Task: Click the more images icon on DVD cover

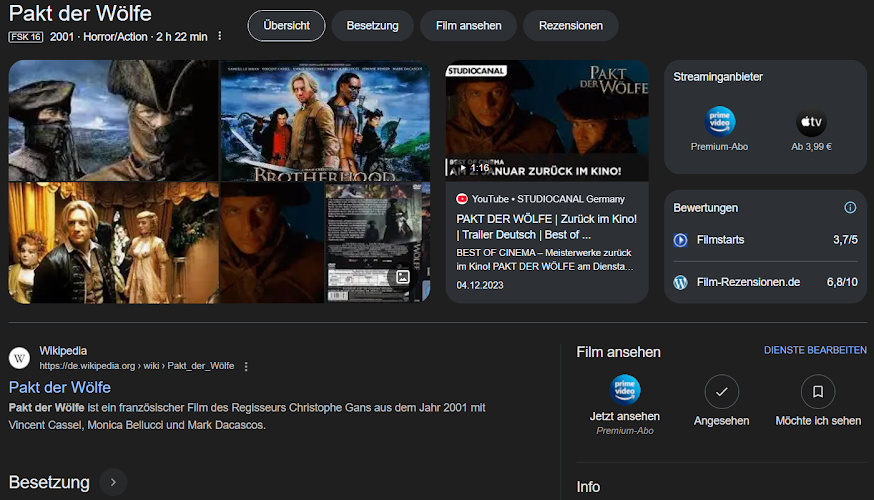Action: pyautogui.click(x=402, y=277)
